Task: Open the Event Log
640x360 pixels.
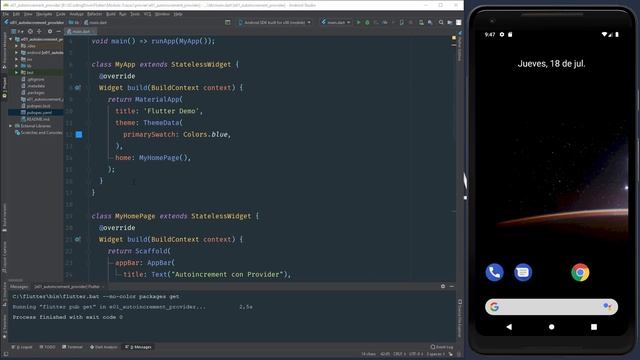Action: 442,347
